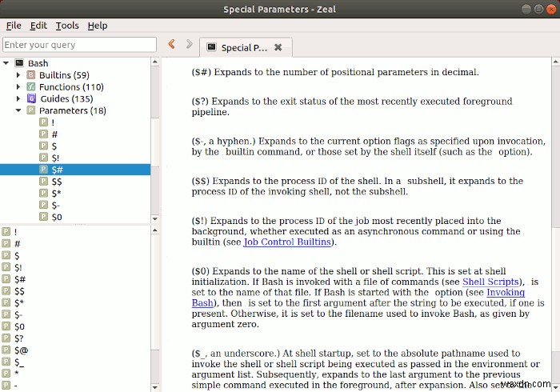The image size is (560, 392).
Task: Click the back navigation arrow
Action: [171, 44]
